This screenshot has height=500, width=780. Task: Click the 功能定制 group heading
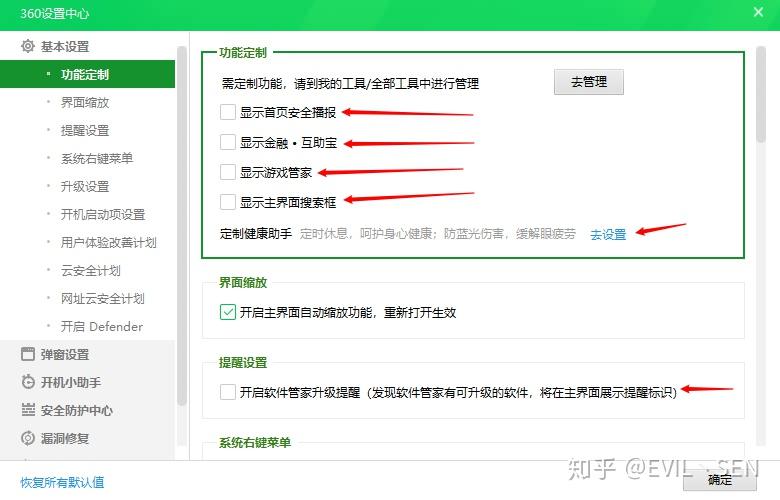coord(243,52)
